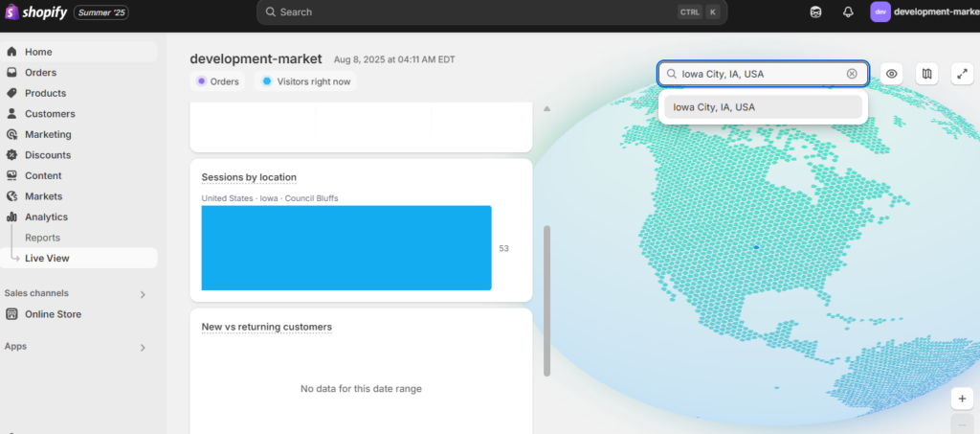Click the Products tag icon

pyautogui.click(x=11, y=93)
